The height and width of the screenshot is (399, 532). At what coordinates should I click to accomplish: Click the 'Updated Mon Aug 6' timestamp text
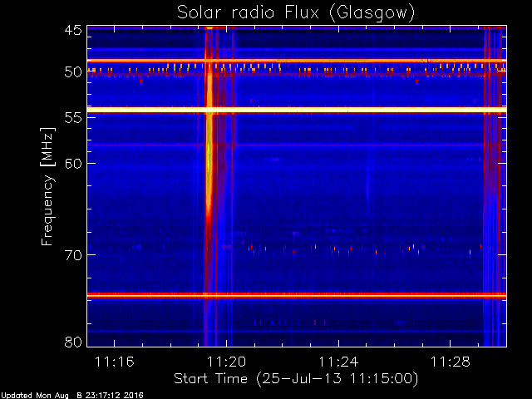(x=71, y=396)
